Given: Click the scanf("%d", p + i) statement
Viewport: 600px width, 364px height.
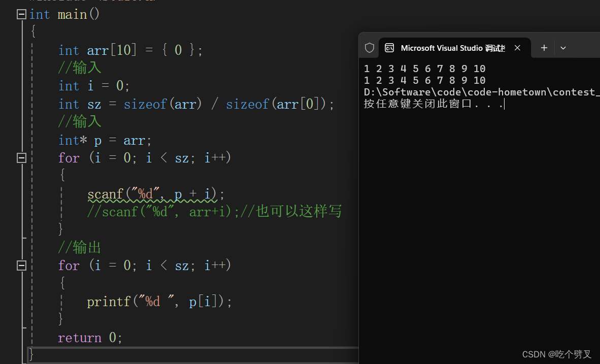Looking at the screenshot, I should pos(156,194).
